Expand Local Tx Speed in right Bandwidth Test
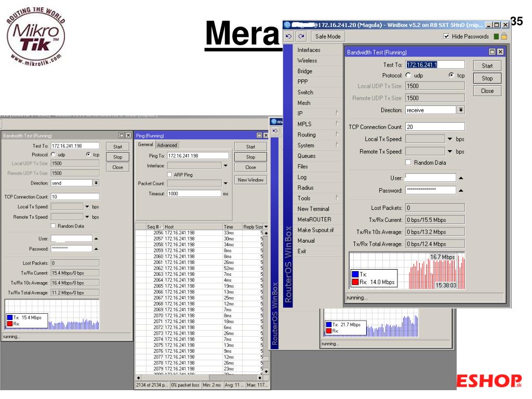This screenshot has height=399, width=532. tap(450, 139)
